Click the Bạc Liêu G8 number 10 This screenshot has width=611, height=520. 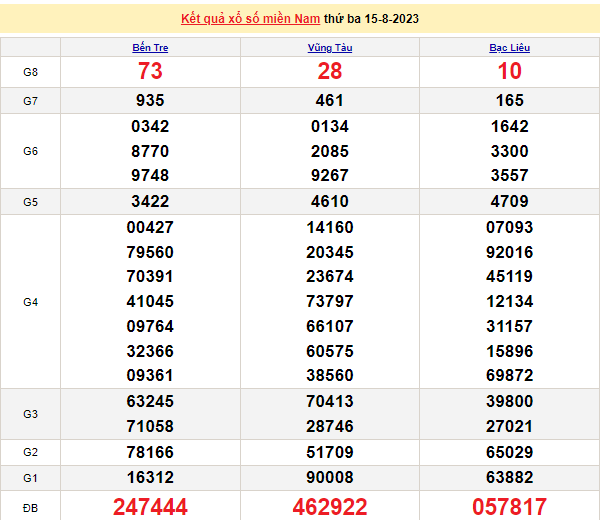[509, 71]
